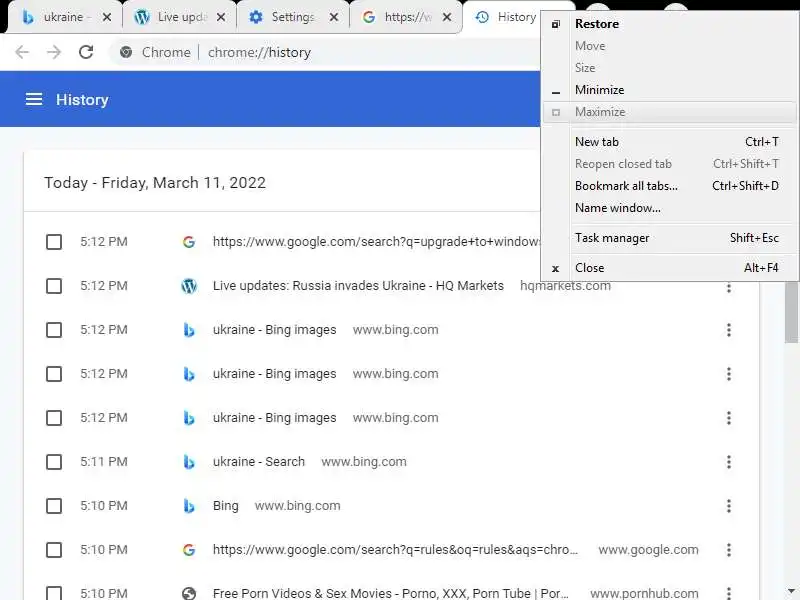800x600 pixels.
Task: Close the Live updates tab
Action: click(x=221, y=17)
